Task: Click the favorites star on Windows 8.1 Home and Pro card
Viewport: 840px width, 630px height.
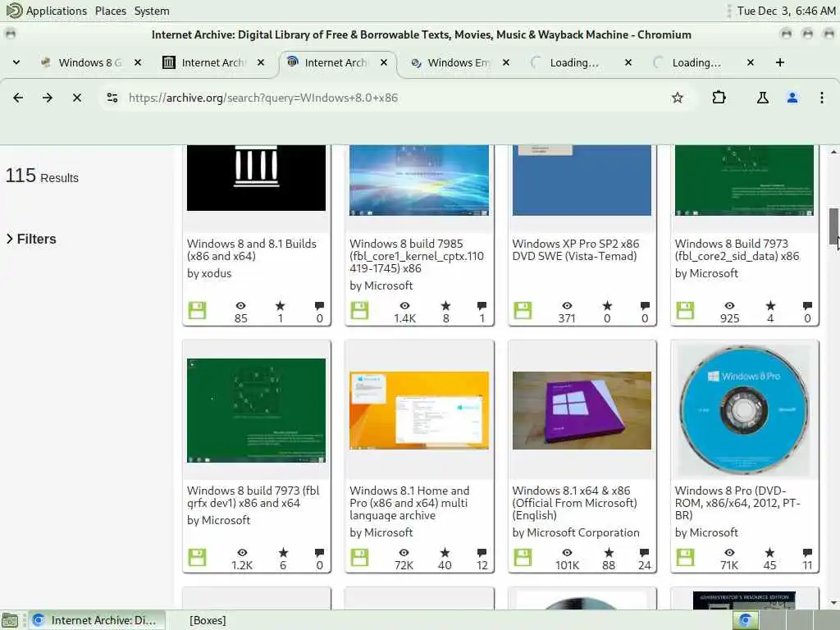Action: click(x=445, y=552)
